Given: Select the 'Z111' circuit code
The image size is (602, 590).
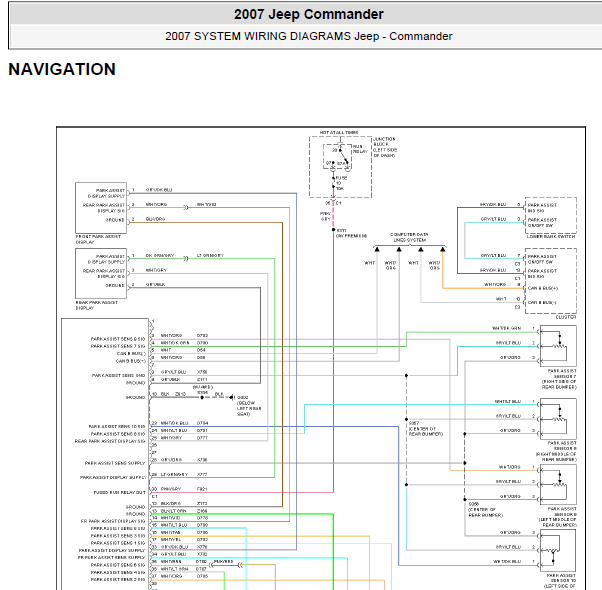Looking at the screenshot, I should tap(202, 379).
